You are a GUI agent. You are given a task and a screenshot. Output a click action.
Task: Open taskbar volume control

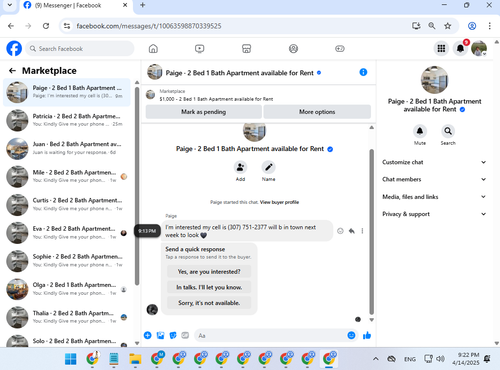point(440,359)
